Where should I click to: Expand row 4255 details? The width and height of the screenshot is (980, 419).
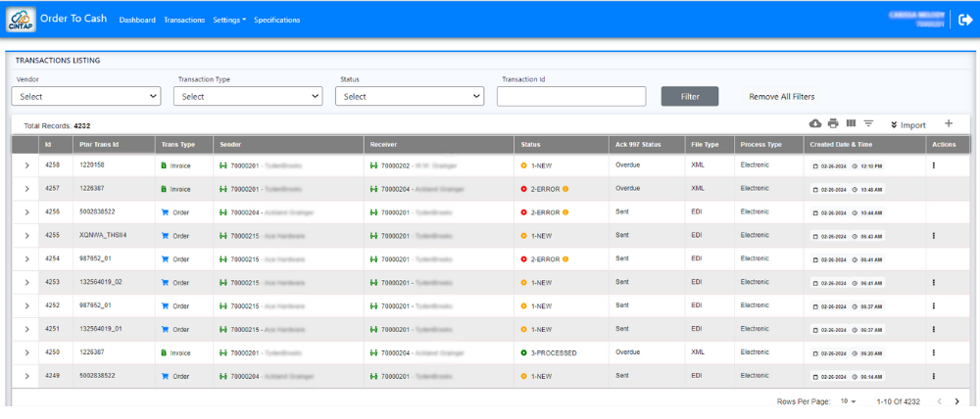26,235
